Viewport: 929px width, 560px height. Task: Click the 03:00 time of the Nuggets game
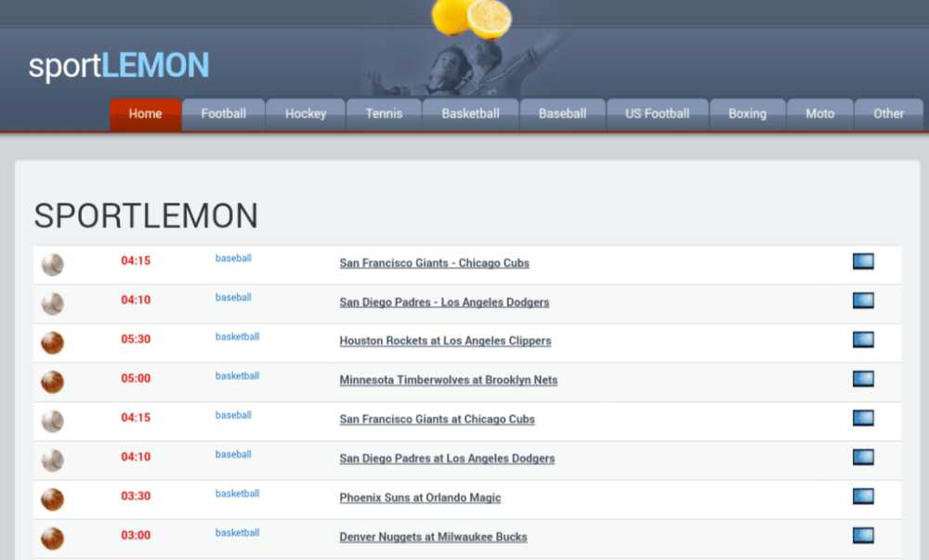[136, 535]
